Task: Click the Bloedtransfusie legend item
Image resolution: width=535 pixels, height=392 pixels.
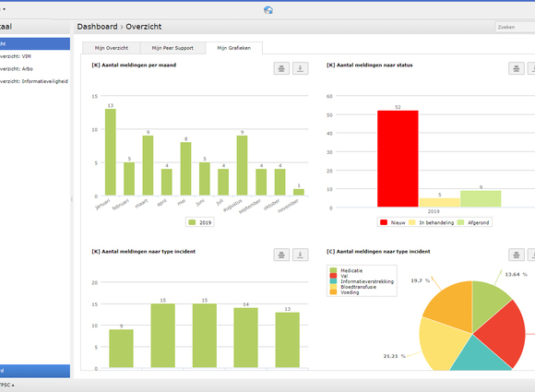Action: [352, 287]
